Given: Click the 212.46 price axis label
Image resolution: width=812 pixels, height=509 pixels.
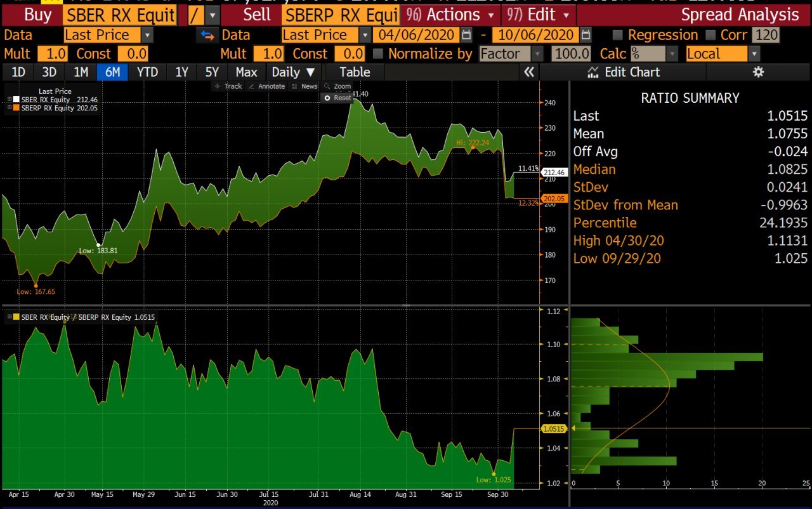Looking at the screenshot, I should pos(554,173).
